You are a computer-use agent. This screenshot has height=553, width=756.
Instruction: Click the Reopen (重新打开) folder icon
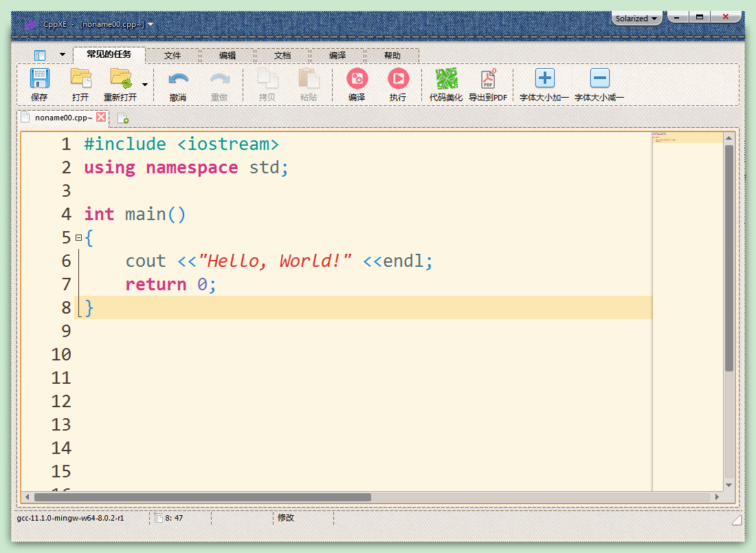point(121,78)
